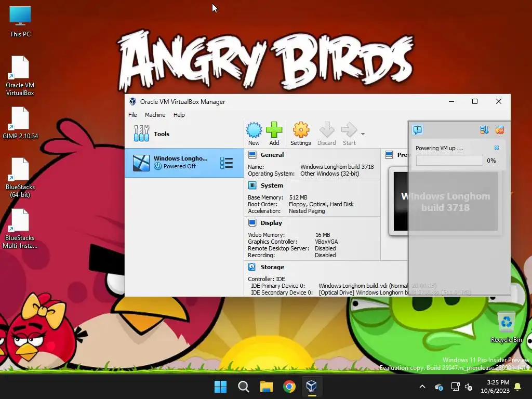Click the Windows Longhorn preview thumbnail
Viewport: 532px width, 399px height.
[445, 202]
